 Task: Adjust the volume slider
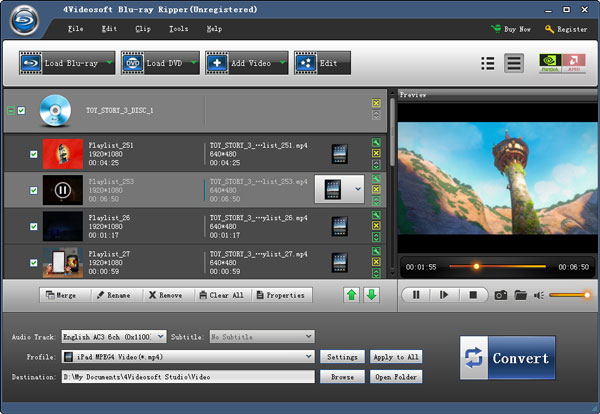click(571, 295)
